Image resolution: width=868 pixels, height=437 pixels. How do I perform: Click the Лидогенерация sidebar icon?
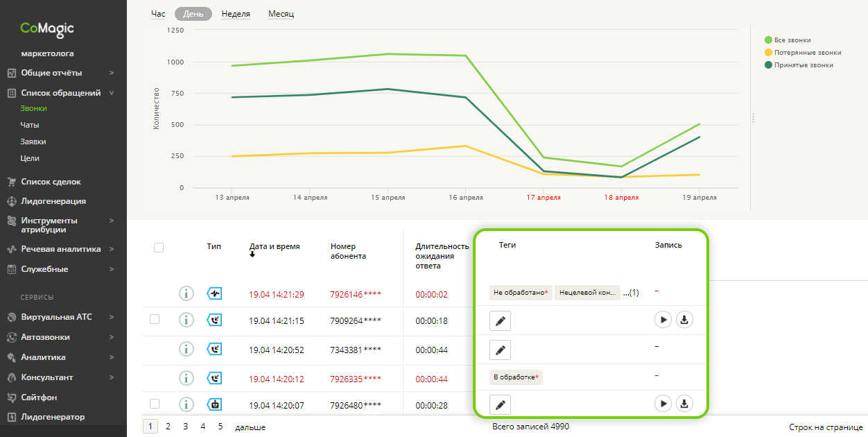point(11,201)
